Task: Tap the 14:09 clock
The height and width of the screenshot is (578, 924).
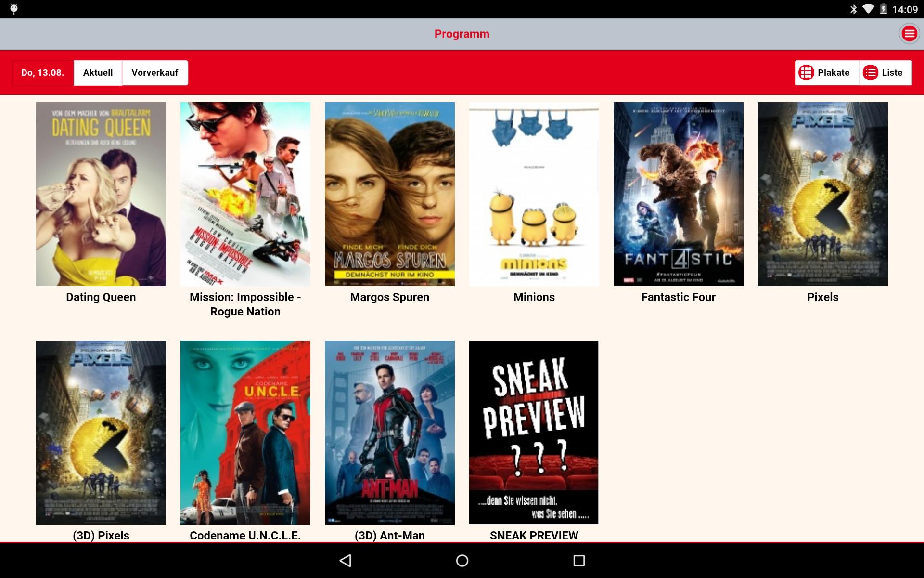Action: [905, 9]
